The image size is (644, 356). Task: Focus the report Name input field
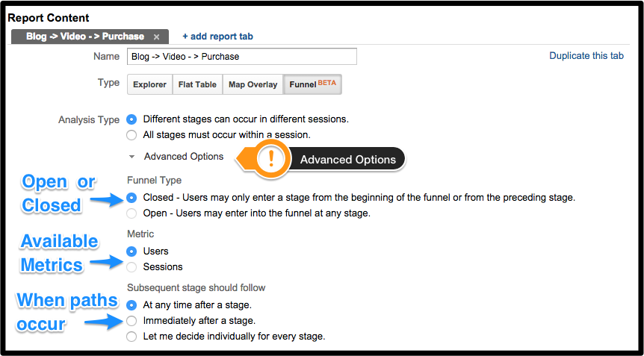[x=242, y=57]
